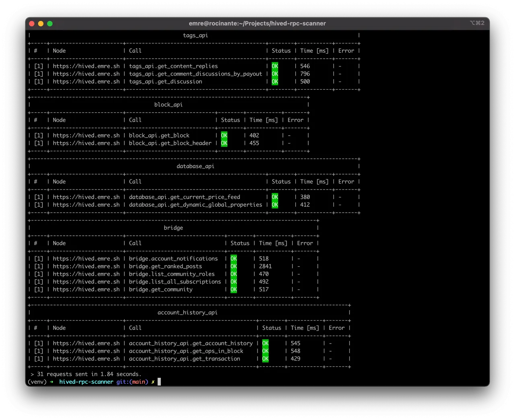Select account_history_api.get_transaction call
Screen dimensions: 515x420
(x=184, y=358)
